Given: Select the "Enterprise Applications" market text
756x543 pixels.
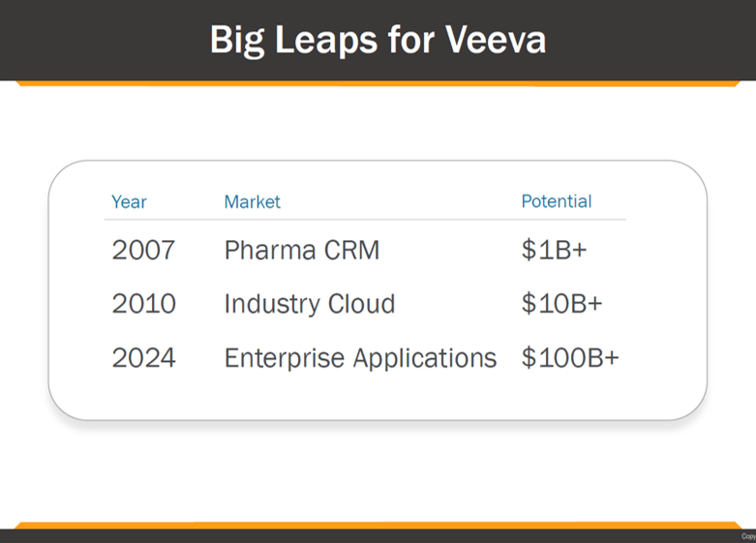Looking at the screenshot, I should [x=359, y=357].
